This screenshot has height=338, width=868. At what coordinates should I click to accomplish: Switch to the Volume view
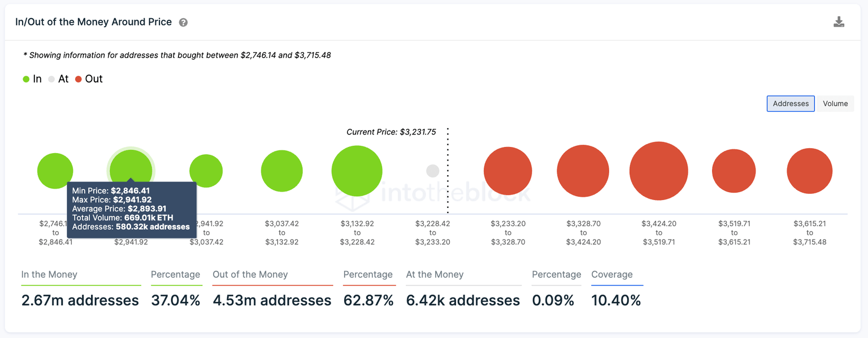pyautogui.click(x=835, y=103)
